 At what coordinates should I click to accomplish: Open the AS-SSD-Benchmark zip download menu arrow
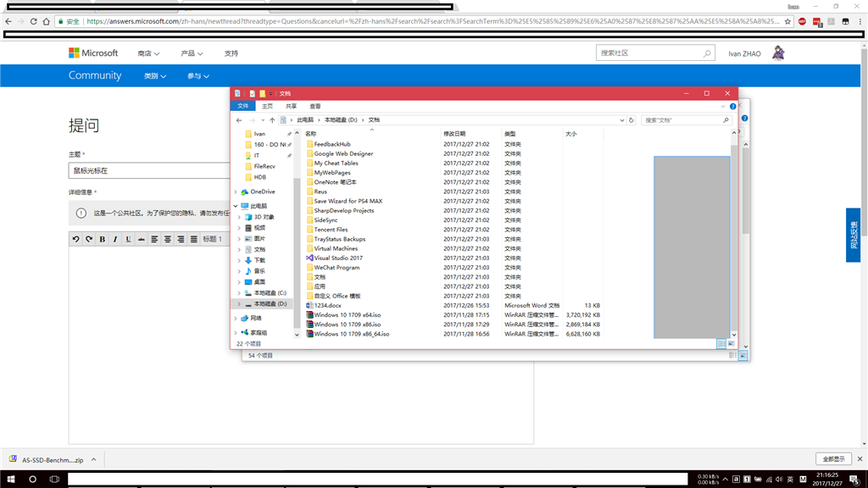93,459
